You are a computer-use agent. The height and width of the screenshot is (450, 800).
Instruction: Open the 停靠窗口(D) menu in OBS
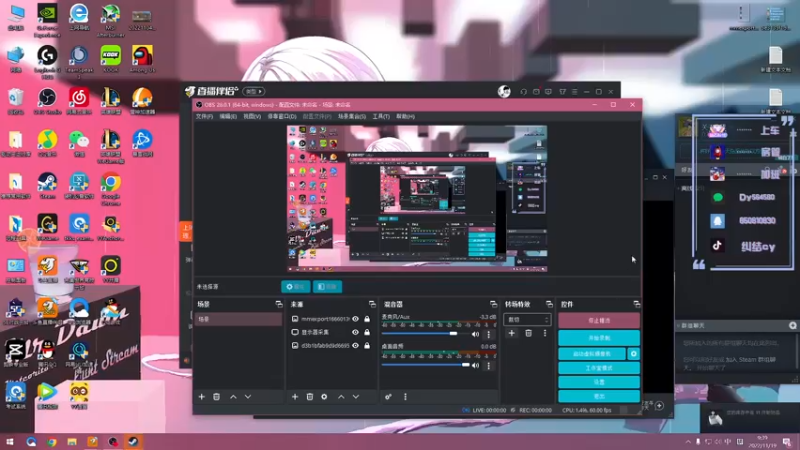(282, 116)
